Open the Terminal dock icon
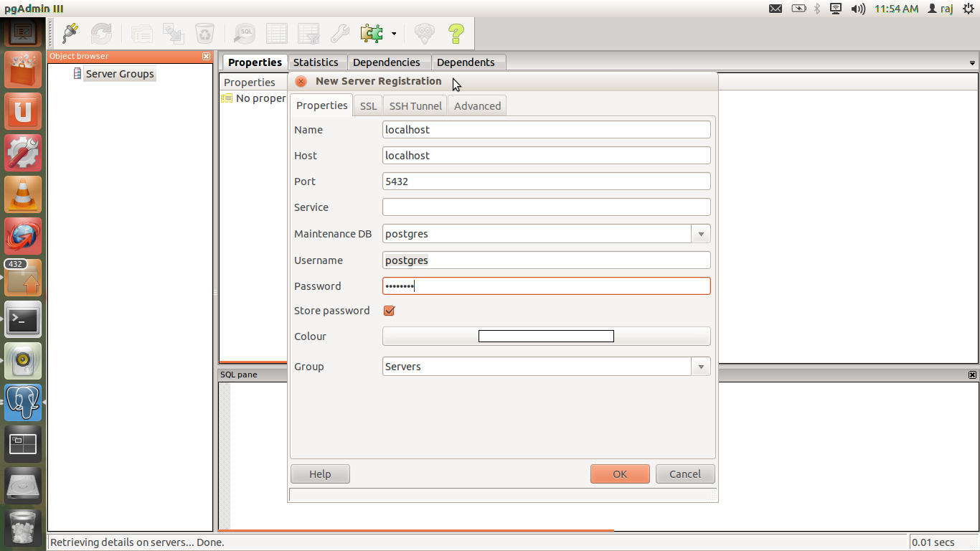The width and height of the screenshot is (980, 551). (x=23, y=320)
